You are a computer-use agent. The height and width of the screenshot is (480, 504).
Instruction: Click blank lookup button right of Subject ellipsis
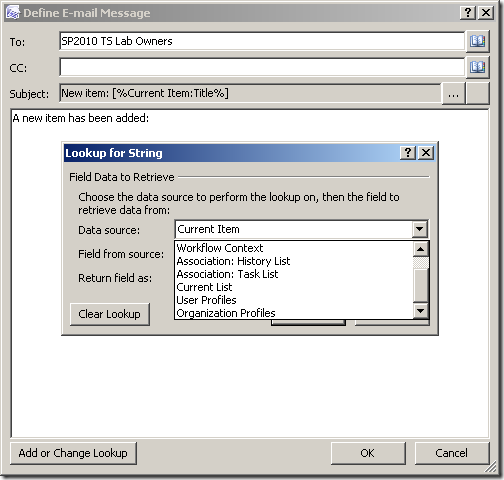coord(478,94)
